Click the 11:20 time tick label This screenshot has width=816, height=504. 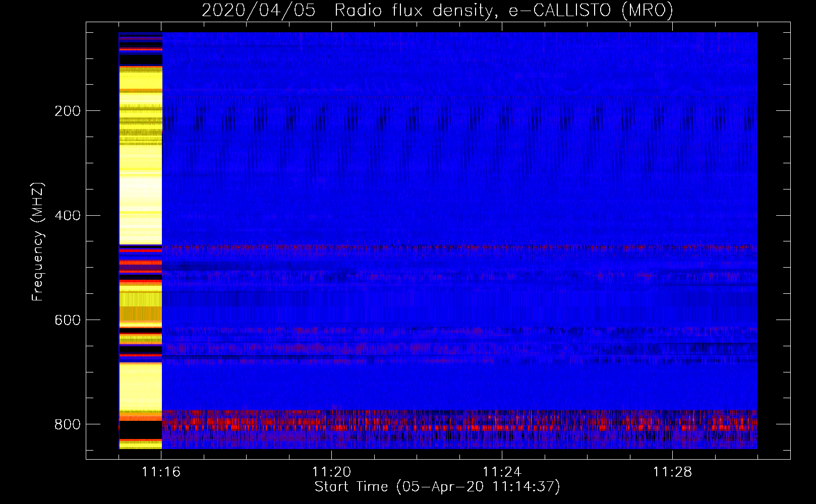(331, 472)
